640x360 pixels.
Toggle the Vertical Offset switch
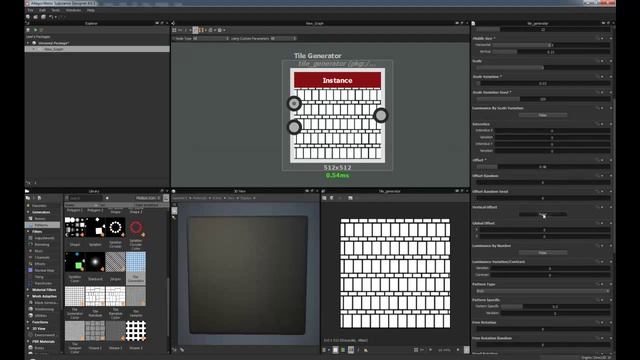pos(542,214)
